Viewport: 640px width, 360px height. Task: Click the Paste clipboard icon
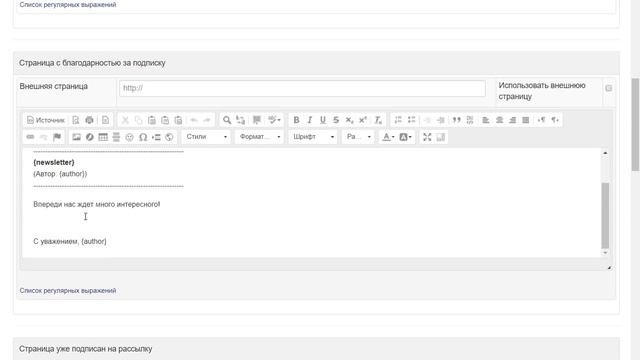tap(151, 120)
